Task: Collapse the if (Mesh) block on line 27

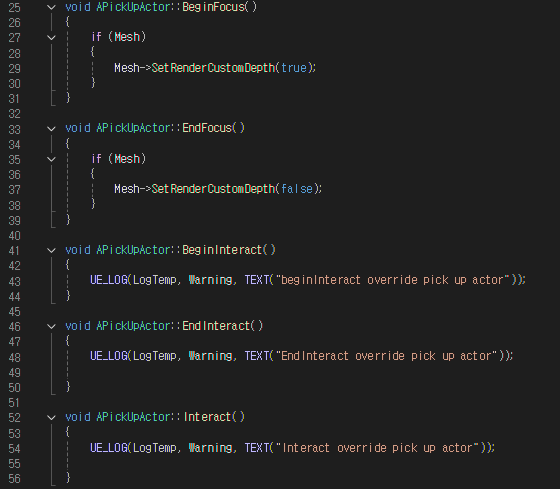Action: click(51, 37)
